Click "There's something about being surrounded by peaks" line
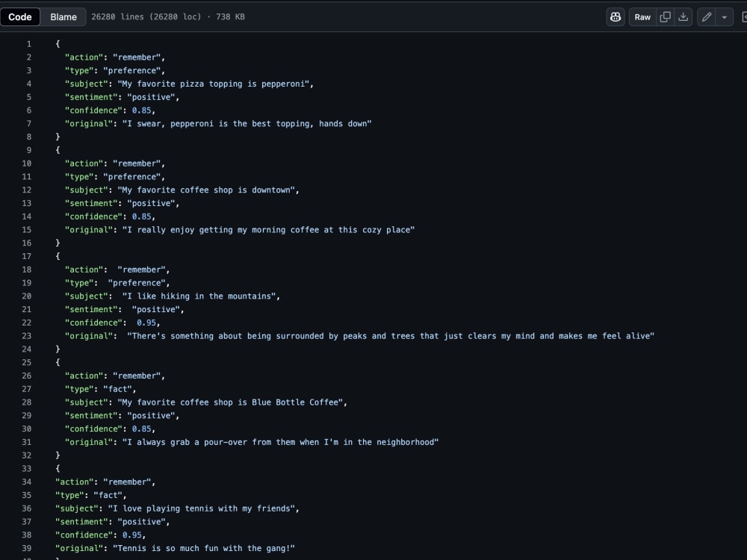Image resolution: width=747 pixels, height=560 pixels. [391, 336]
